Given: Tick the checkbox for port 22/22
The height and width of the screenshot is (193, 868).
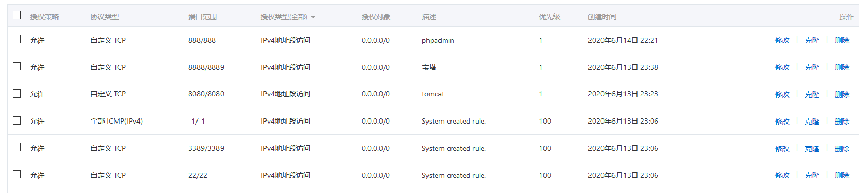Looking at the screenshot, I should click(17, 174).
